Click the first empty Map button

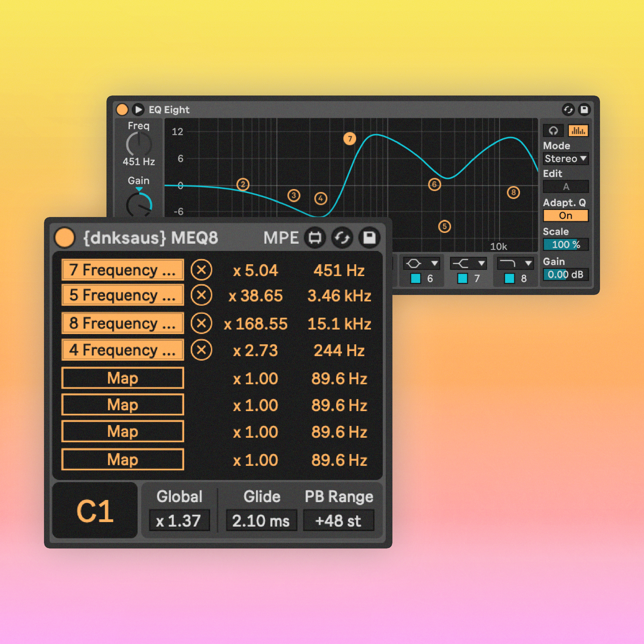(x=123, y=378)
